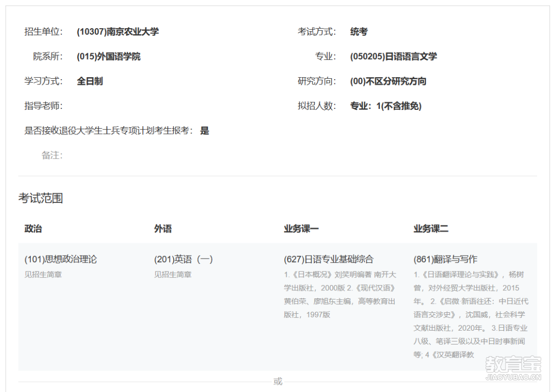Select the (627)日语专业基础综合 subject
Viewport: 552px width, 392px height.
[329, 259]
